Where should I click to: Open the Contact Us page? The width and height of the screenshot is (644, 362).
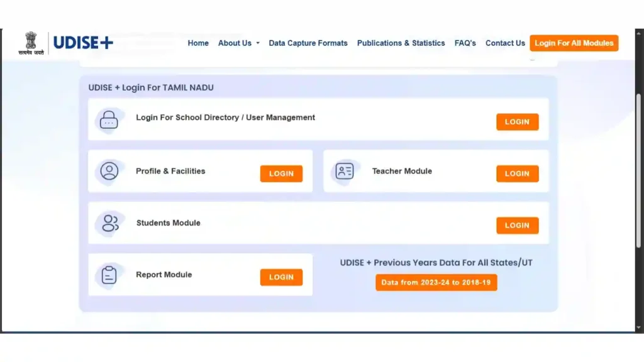(x=505, y=43)
